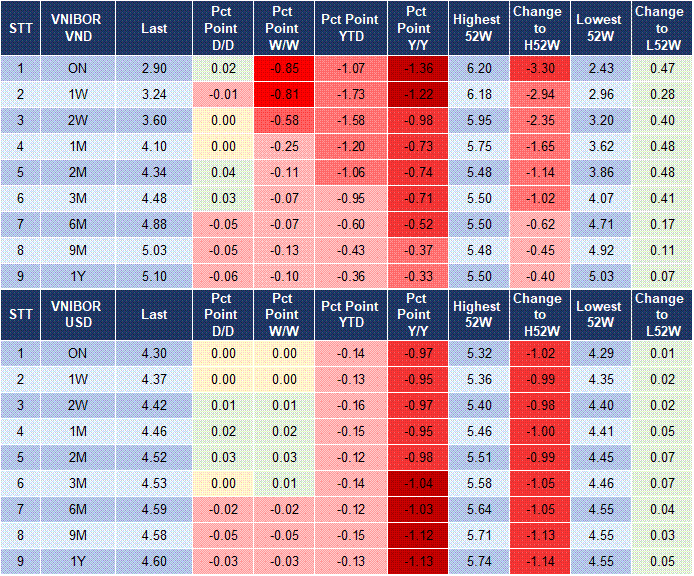
Task: Click the USD 1Y Last rate 4.60
Action: [x=154, y=559]
